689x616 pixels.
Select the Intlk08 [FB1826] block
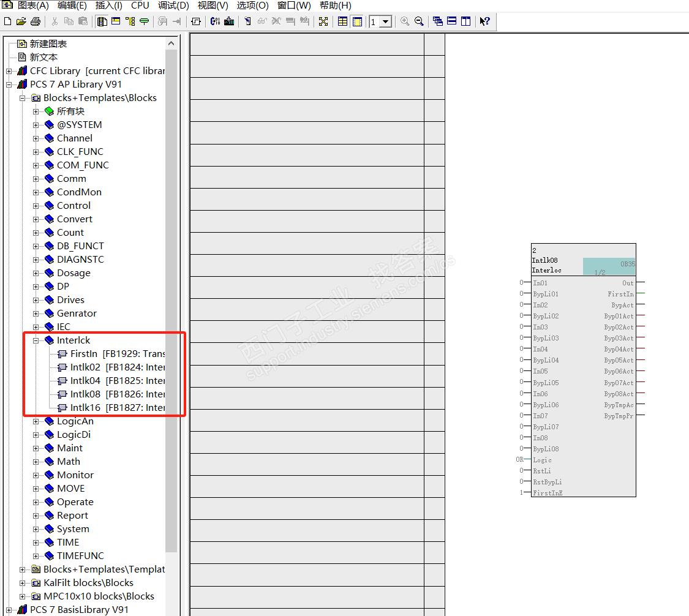[x=118, y=394]
